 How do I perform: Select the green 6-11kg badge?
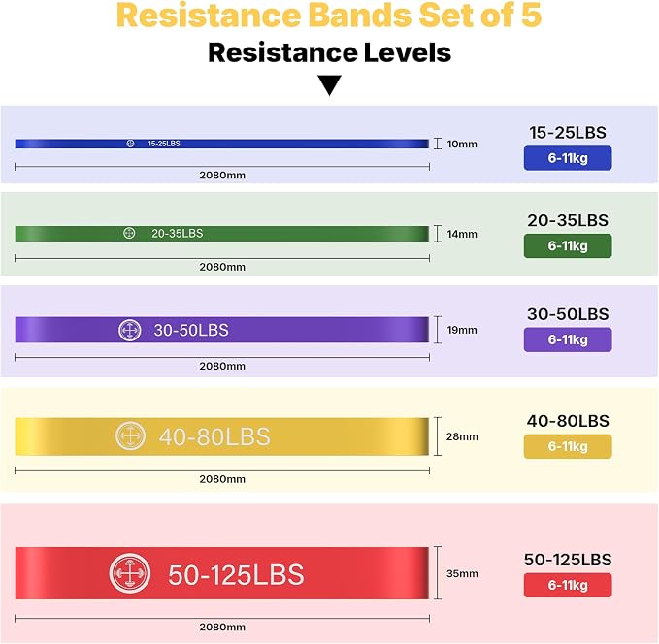[x=568, y=245]
